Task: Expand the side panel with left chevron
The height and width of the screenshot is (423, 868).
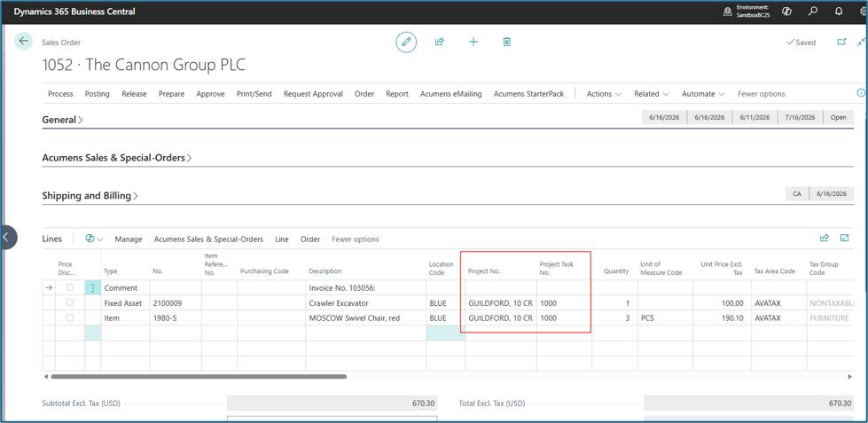Action: (6, 237)
